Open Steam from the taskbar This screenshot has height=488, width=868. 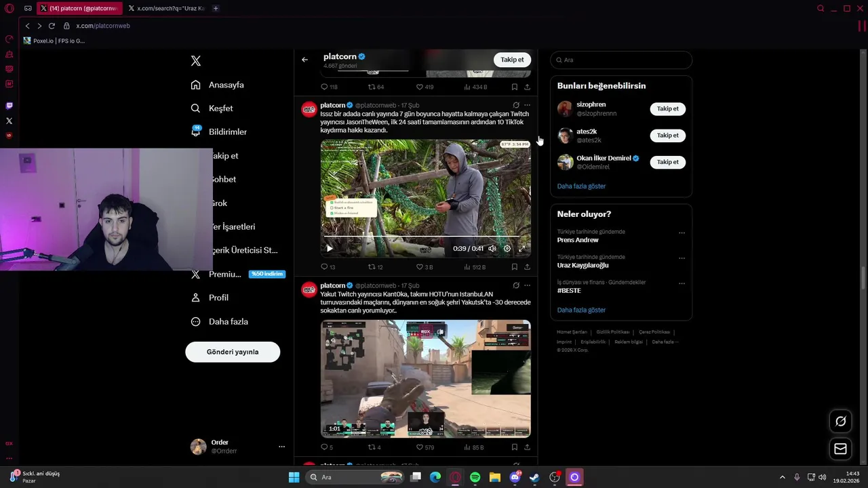pos(534,477)
